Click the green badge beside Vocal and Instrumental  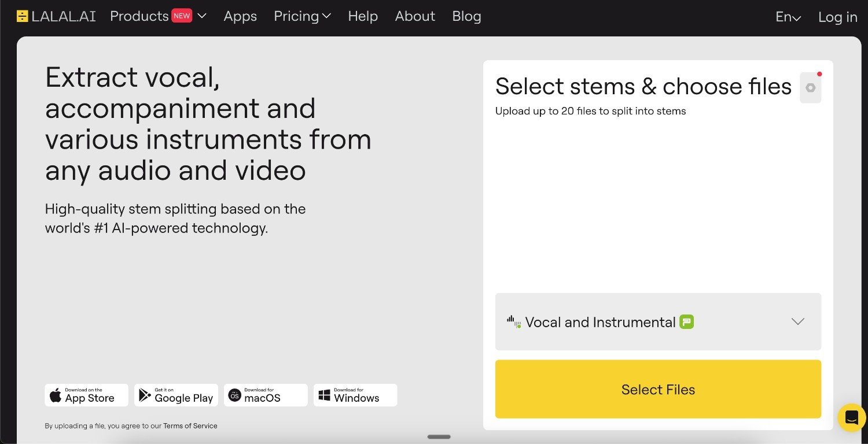[686, 322]
